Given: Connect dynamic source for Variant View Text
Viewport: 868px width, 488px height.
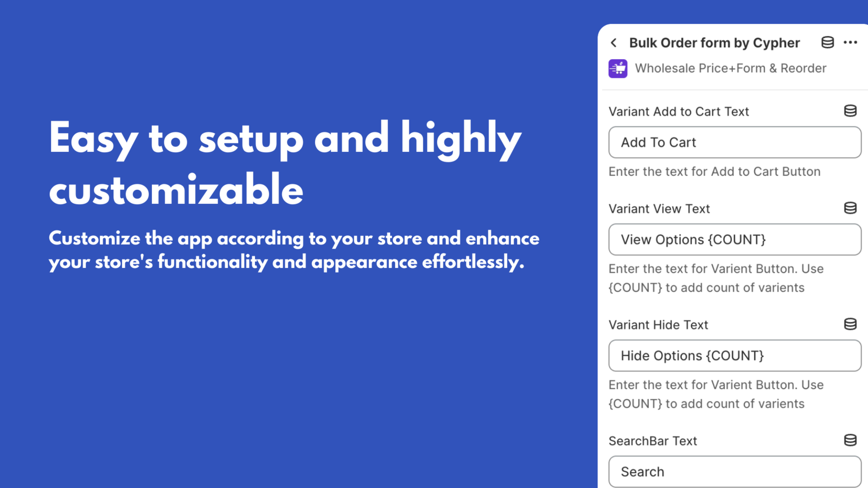Looking at the screenshot, I should click(x=849, y=208).
